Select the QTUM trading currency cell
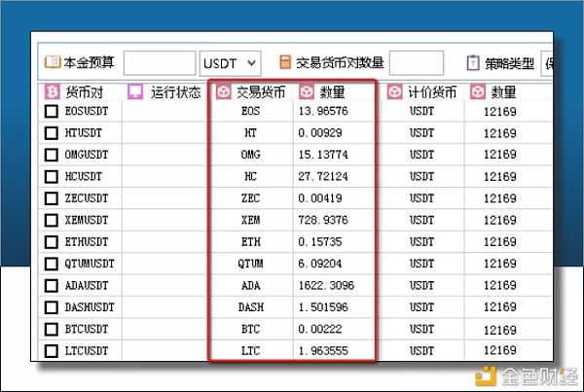The image size is (584, 392). (251, 264)
